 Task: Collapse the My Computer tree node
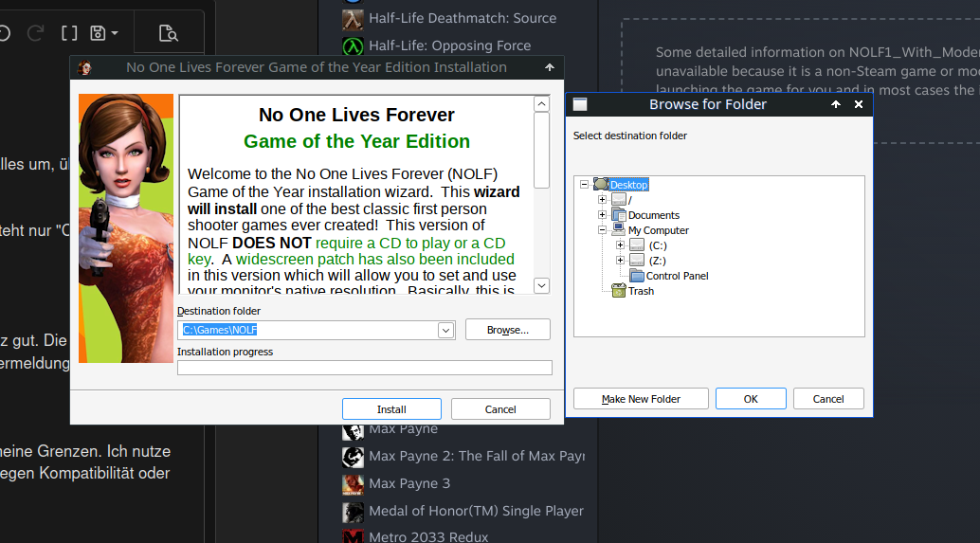click(602, 230)
